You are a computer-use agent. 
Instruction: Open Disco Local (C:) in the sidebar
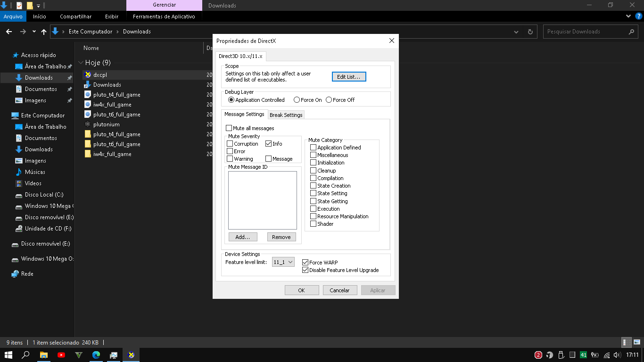tap(44, 195)
